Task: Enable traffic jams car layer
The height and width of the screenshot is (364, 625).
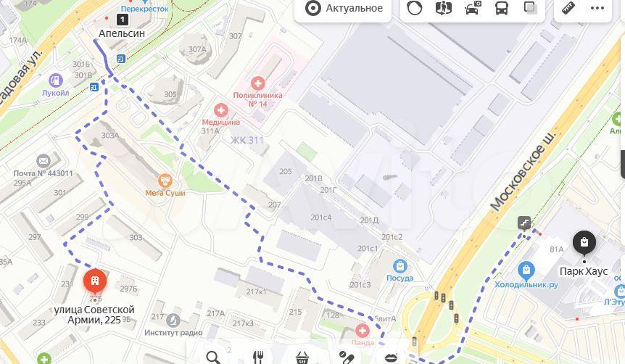Action: coord(473,8)
